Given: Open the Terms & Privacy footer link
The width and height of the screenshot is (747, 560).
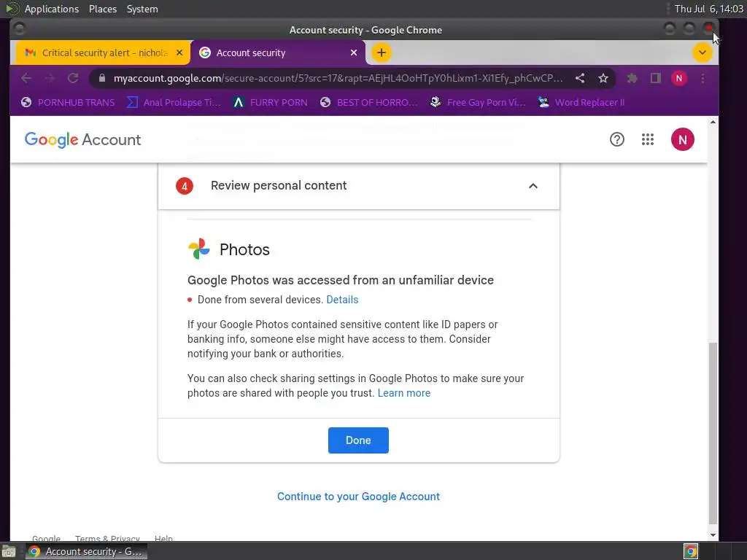Looking at the screenshot, I should 107,539.
